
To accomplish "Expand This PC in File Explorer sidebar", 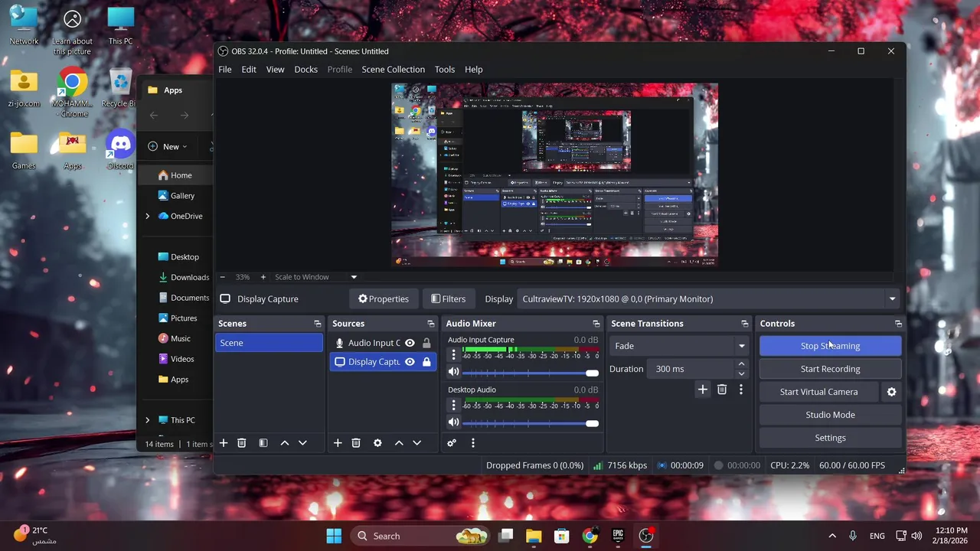I will click(147, 420).
